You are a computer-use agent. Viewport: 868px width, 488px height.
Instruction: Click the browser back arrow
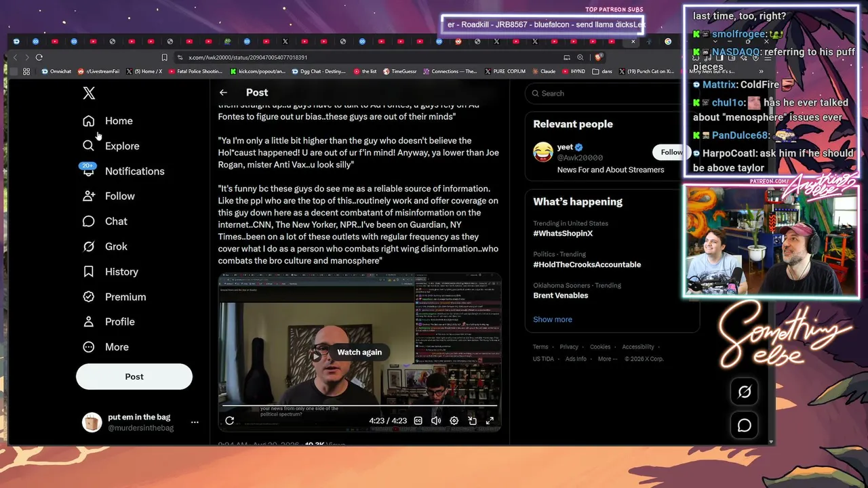click(x=16, y=58)
